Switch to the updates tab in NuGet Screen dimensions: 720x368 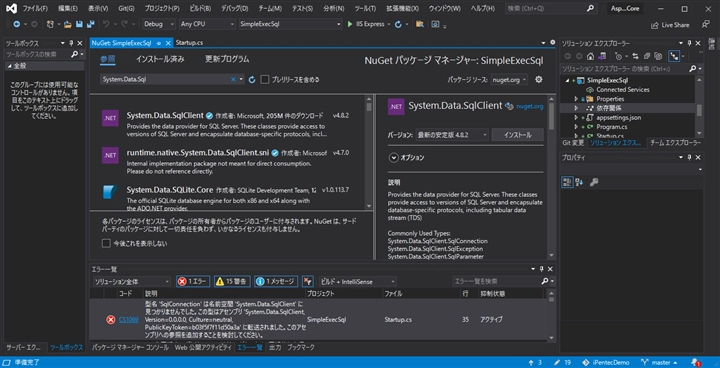coord(227,59)
